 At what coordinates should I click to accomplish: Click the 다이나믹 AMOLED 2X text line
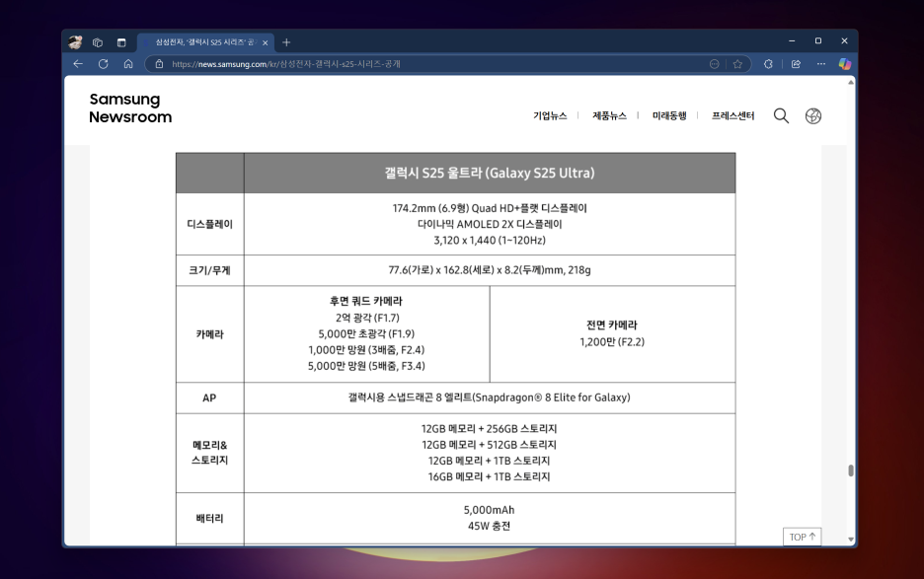click(490, 224)
